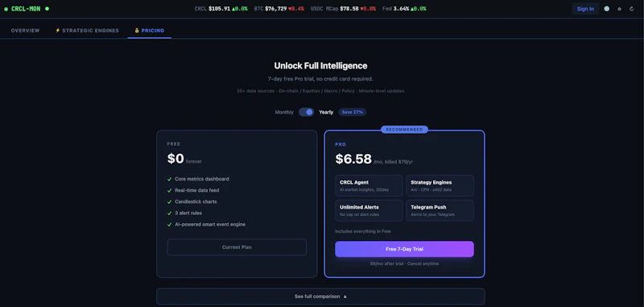This screenshot has height=307, width=644.
Task: Click the Sign In button
Action: click(585, 9)
